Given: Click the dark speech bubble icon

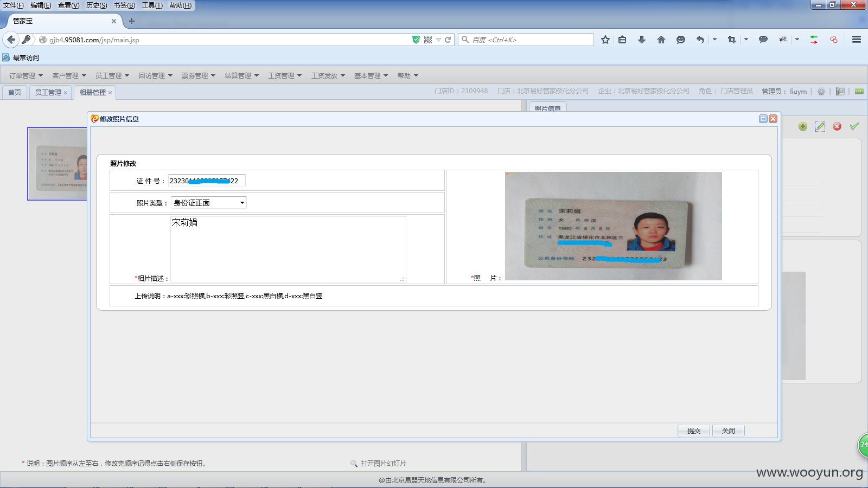Looking at the screenshot, I should click(x=763, y=39).
